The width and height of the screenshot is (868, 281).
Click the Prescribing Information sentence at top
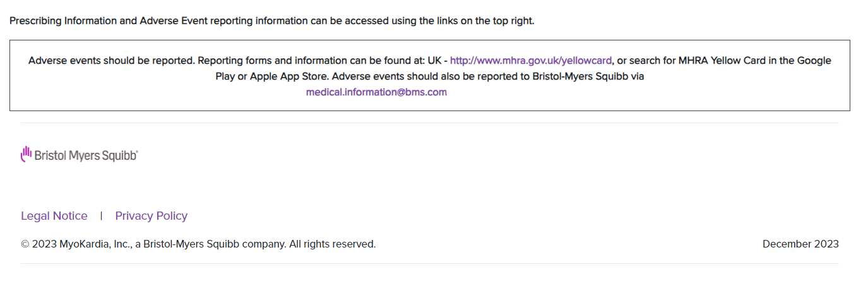(272, 21)
